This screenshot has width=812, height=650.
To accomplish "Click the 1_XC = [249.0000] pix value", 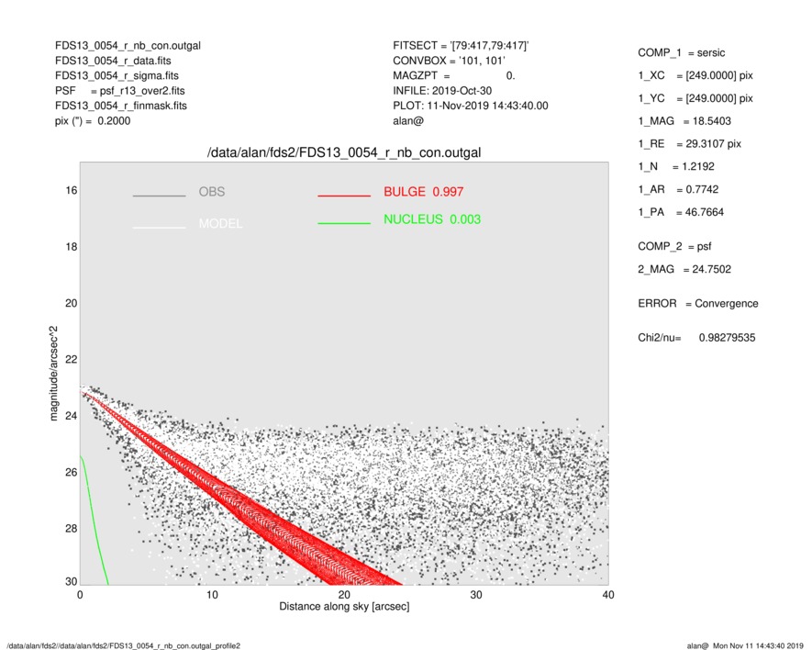I will 695,75.
